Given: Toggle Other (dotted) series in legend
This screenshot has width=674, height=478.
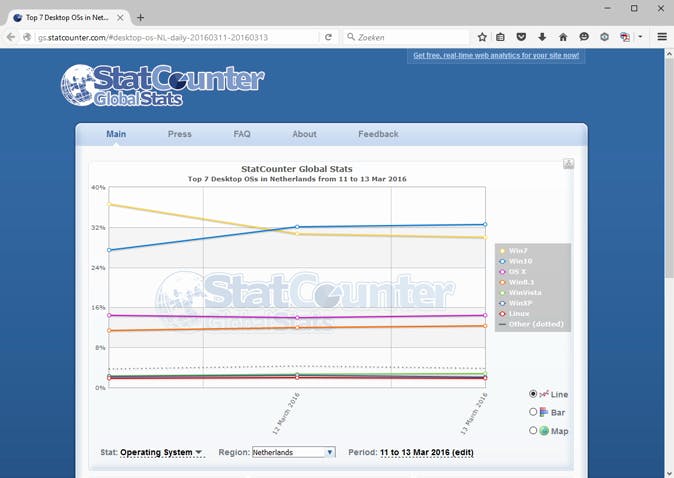Looking at the screenshot, I should pos(531,324).
